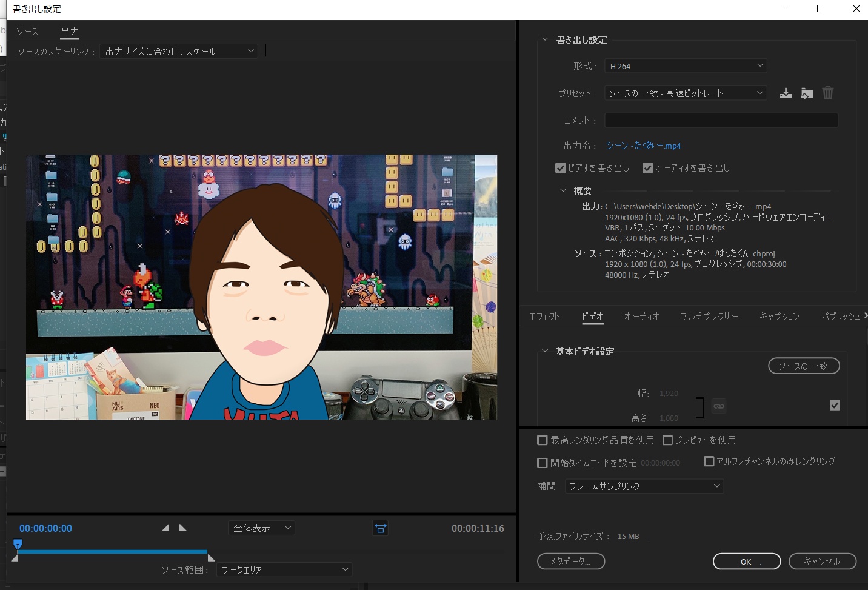
Task: Check 開始タイムコードを設定
Action: tap(542, 463)
